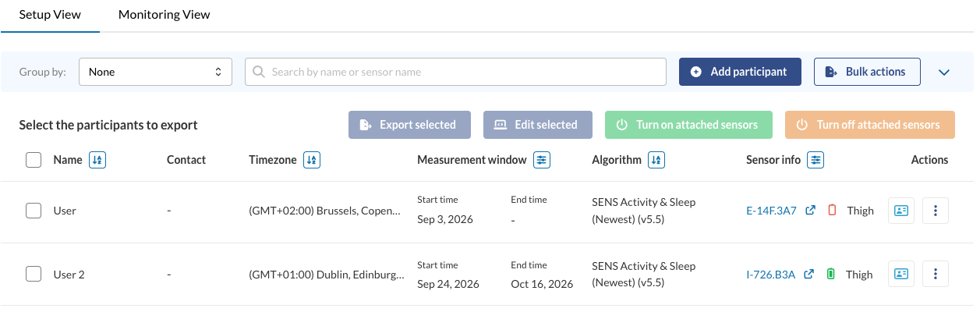Open Measurement window filter settings icon
This screenshot has width=980, height=312.
pyautogui.click(x=542, y=160)
